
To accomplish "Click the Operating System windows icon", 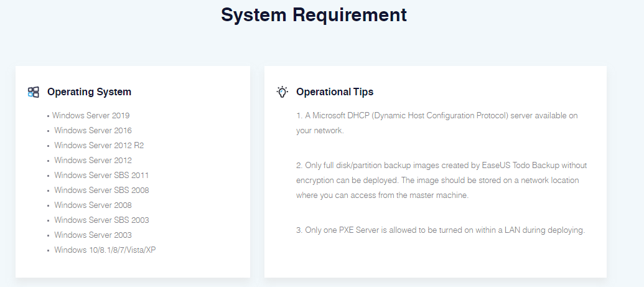I will [33, 92].
